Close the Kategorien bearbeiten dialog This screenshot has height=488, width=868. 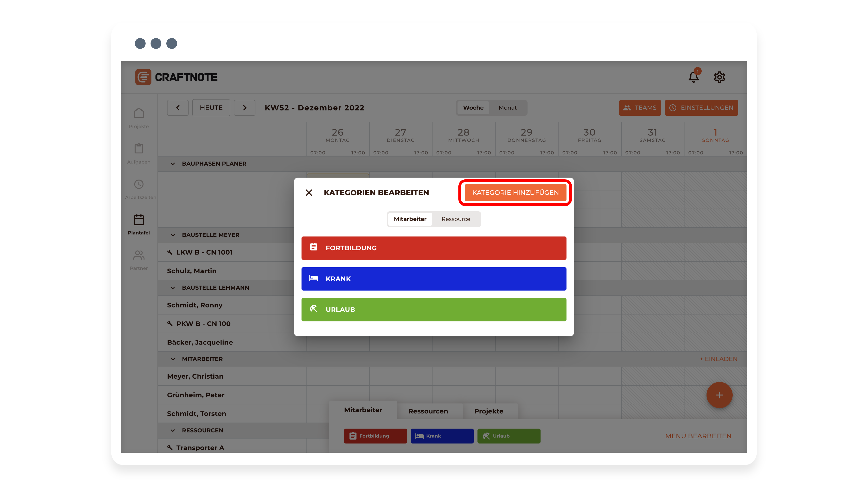pyautogui.click(x=309, y=193)
